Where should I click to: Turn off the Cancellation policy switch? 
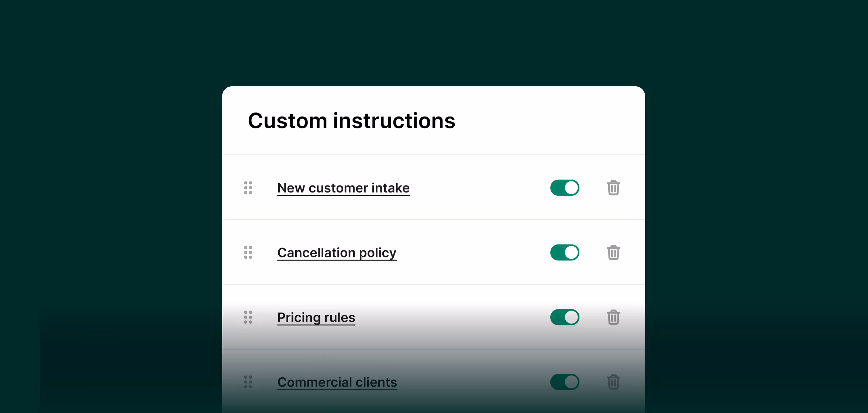565,253
